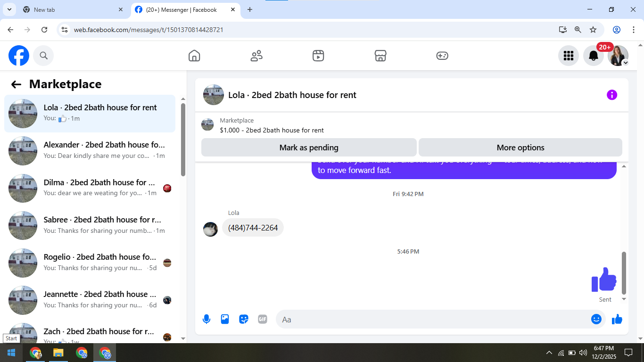Open the Windows Start menu
The width and height of the screenshot is (644, 362).
coord(11,353)
